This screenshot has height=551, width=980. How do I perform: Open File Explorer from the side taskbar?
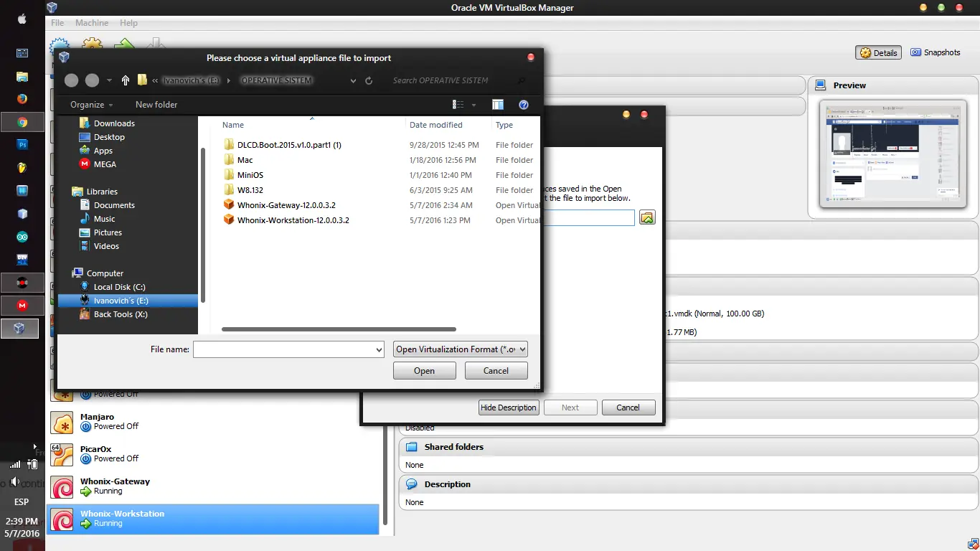point(22,76)
